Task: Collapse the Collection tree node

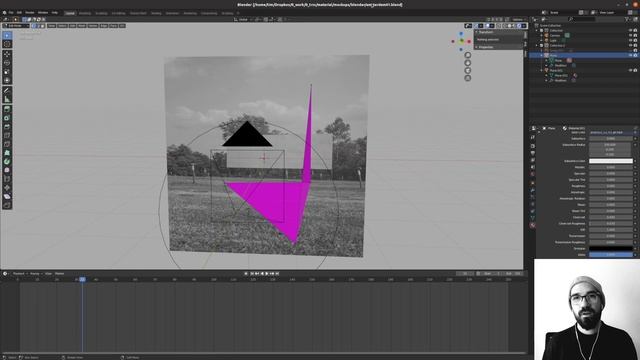Action: coord(536,30)
